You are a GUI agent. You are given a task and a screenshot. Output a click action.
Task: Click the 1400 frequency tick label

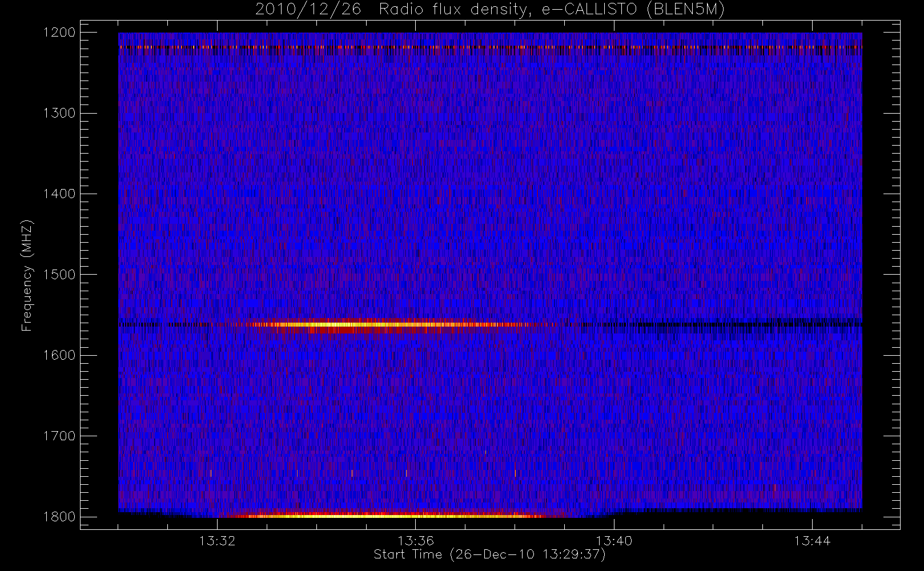(60, 194)
